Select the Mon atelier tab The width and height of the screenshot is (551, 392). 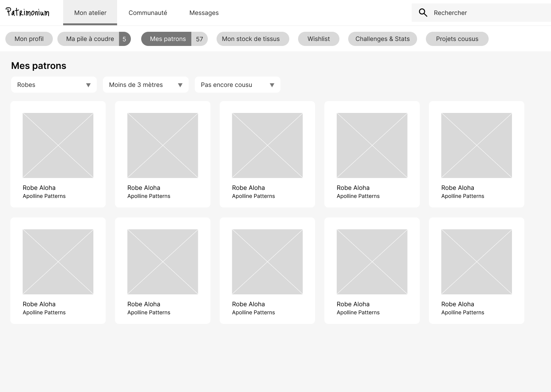(x=90, y=13)
